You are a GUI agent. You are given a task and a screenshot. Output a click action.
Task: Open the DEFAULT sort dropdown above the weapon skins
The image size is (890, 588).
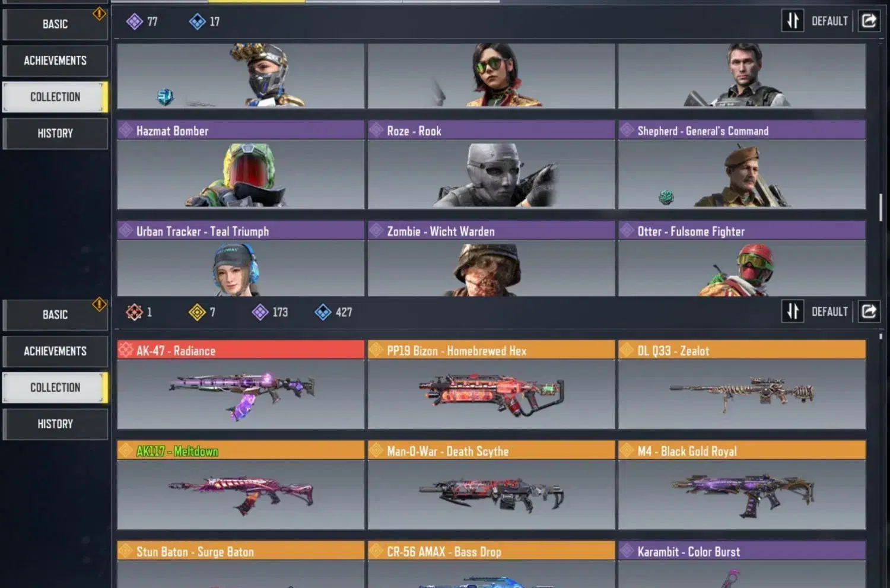point(829,312)
